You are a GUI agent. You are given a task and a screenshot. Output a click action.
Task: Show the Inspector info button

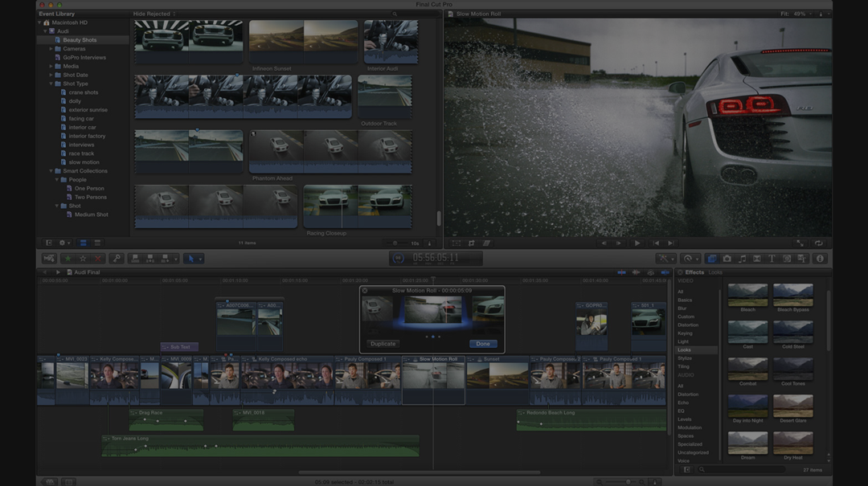point(821,259)
